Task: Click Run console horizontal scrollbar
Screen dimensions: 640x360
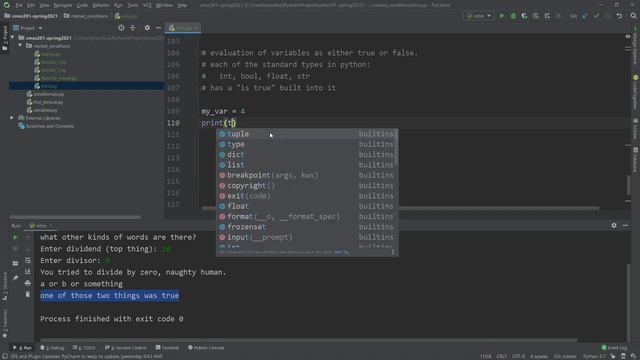Action: (x=308, y=340)
